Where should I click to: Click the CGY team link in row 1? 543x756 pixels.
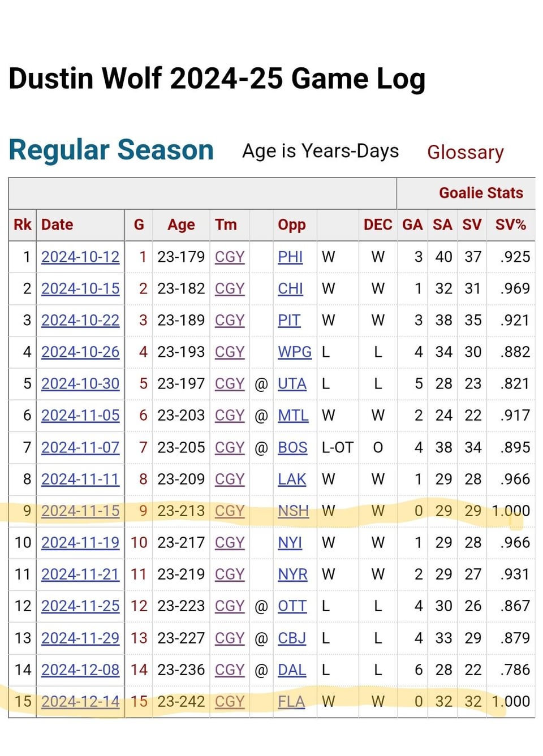click(230, 257)
